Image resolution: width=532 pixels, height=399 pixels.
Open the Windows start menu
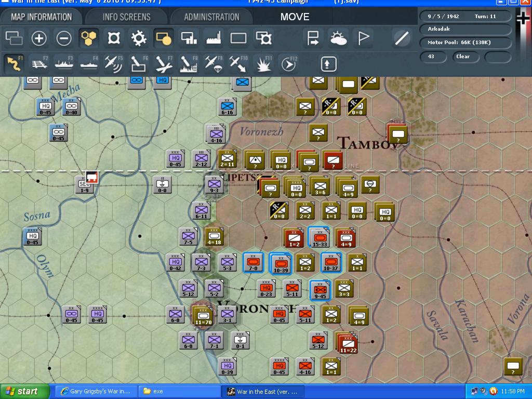[24, 392]
